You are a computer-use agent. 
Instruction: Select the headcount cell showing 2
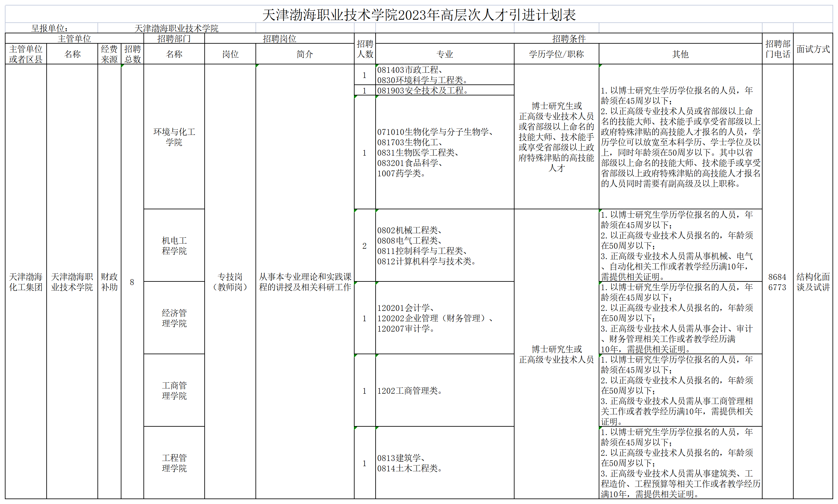pyautogui.click(x=365, y=245)
